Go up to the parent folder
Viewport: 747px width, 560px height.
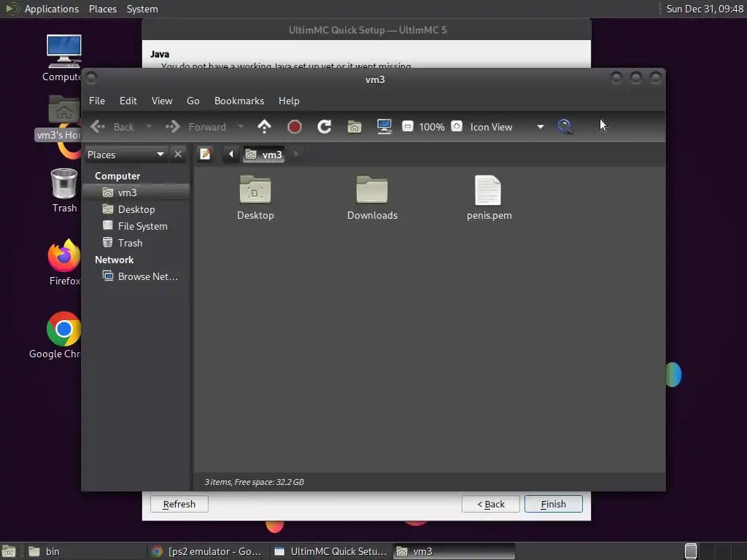pos(264,127)
